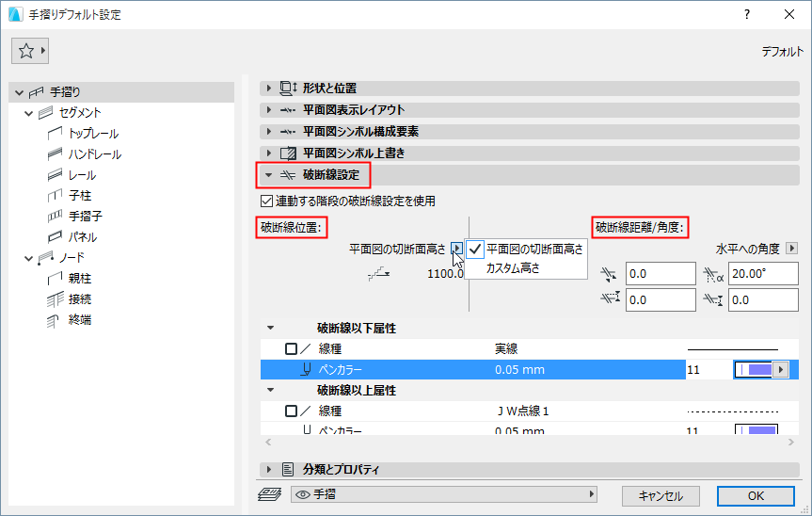
Task: Click the pen color swatch under 破断線以上属性
Action: pos(756,429)
